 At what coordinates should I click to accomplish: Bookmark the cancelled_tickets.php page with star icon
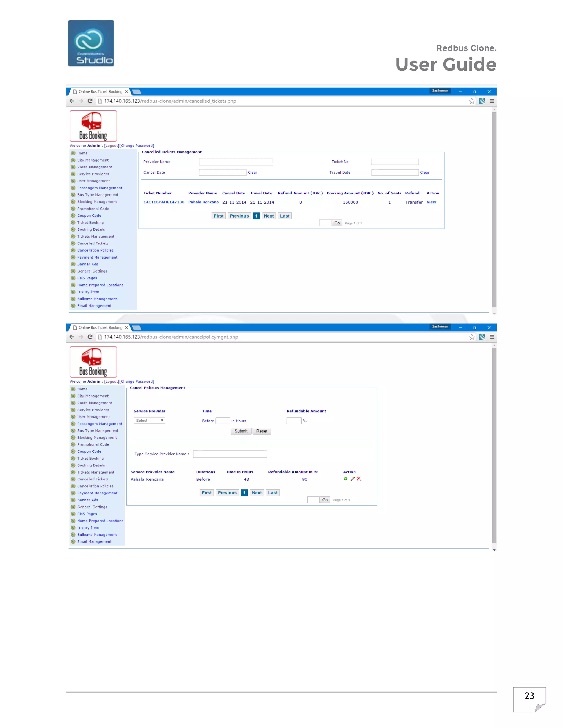472,101
